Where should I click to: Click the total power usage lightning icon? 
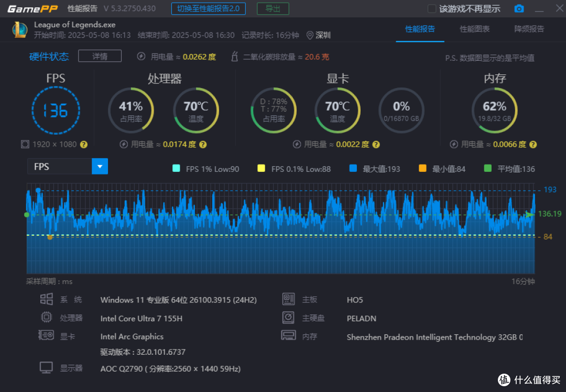point(141,56)
